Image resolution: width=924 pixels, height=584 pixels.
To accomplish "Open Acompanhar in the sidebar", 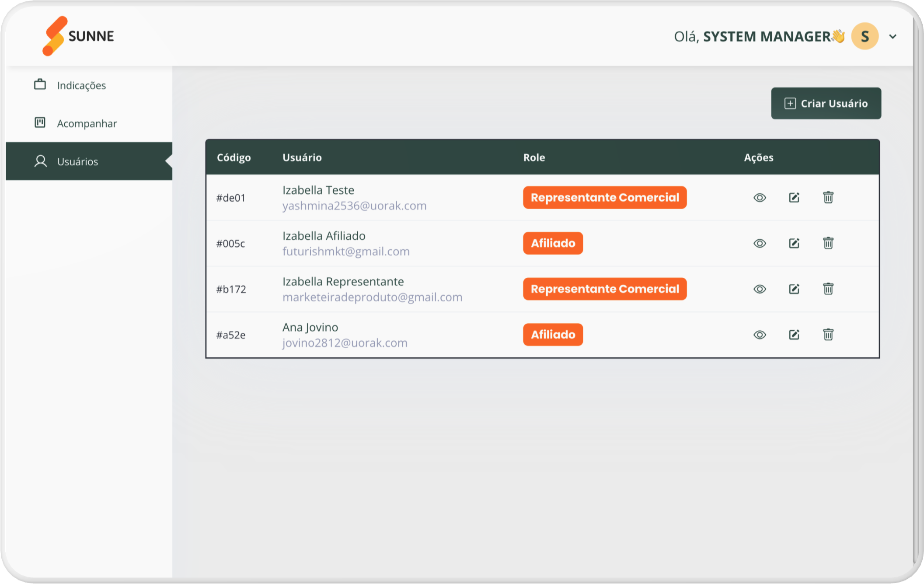I will click(89, 123).
